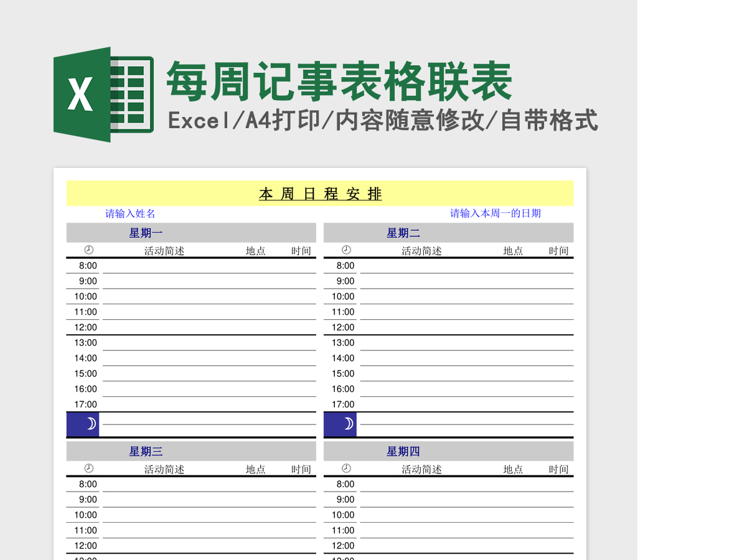Click the Excel/A4打印 subtitle line
Screen dimensions: 747x560
383,121
